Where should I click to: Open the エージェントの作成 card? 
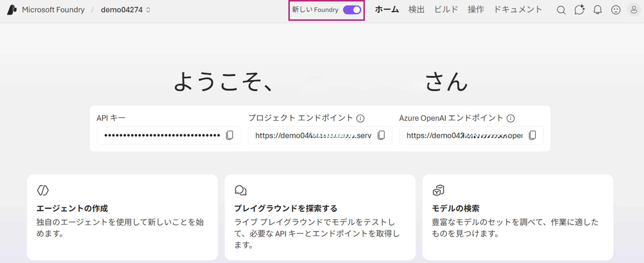tap(122, 217)
